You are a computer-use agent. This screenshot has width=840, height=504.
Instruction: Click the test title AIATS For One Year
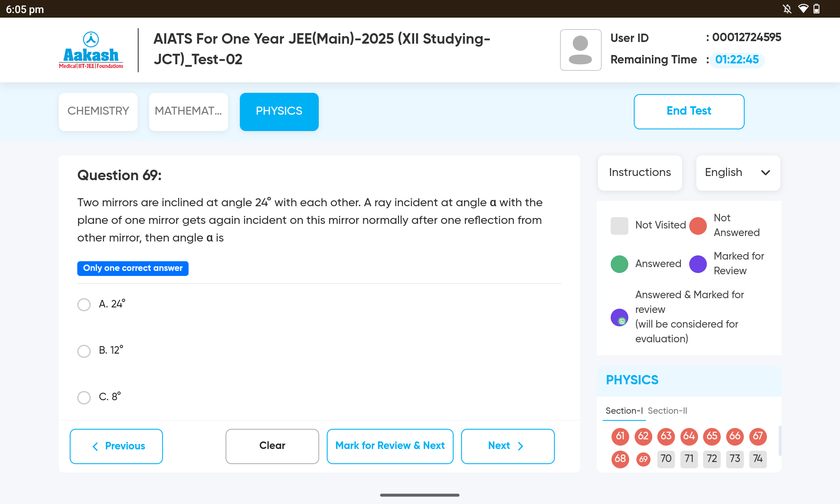click(x=322, y=49)
